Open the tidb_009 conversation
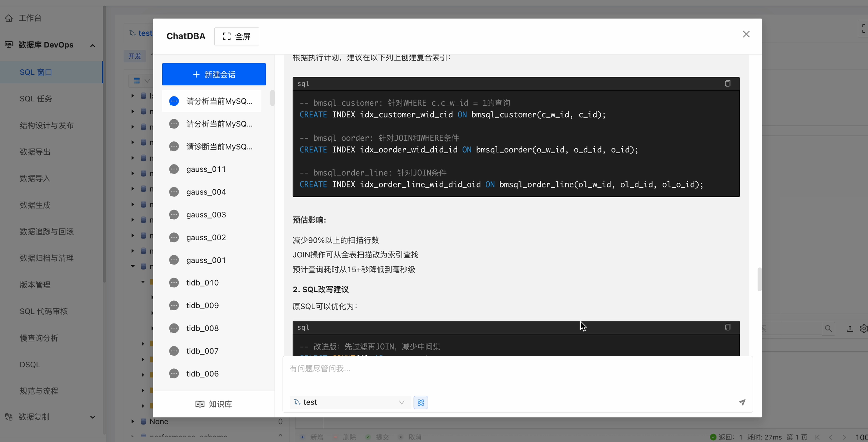 211,306
